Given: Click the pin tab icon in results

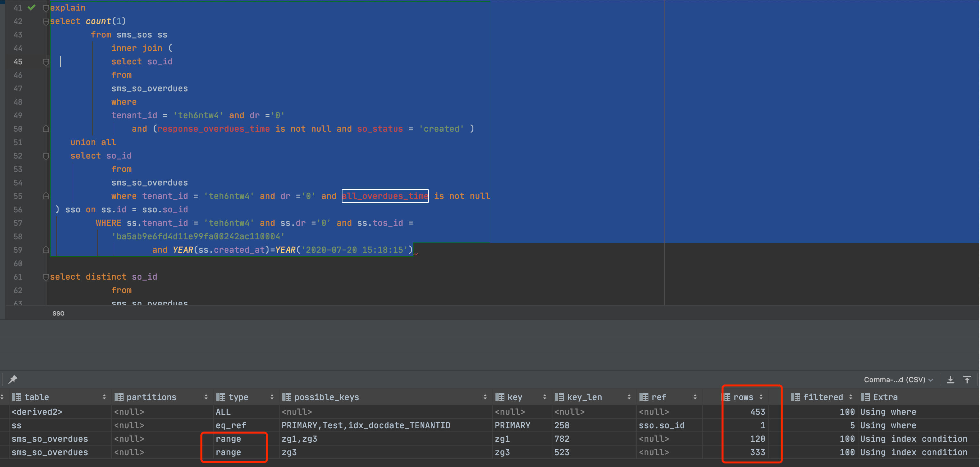Looking at the screenshot, I should coord(13,379).
